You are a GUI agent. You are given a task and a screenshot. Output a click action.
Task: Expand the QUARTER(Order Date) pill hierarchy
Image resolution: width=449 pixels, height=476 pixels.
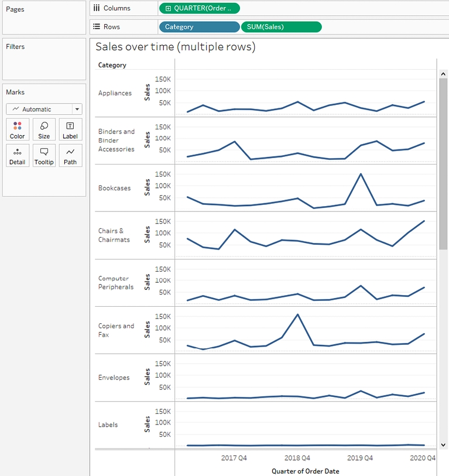click(169, 8)
